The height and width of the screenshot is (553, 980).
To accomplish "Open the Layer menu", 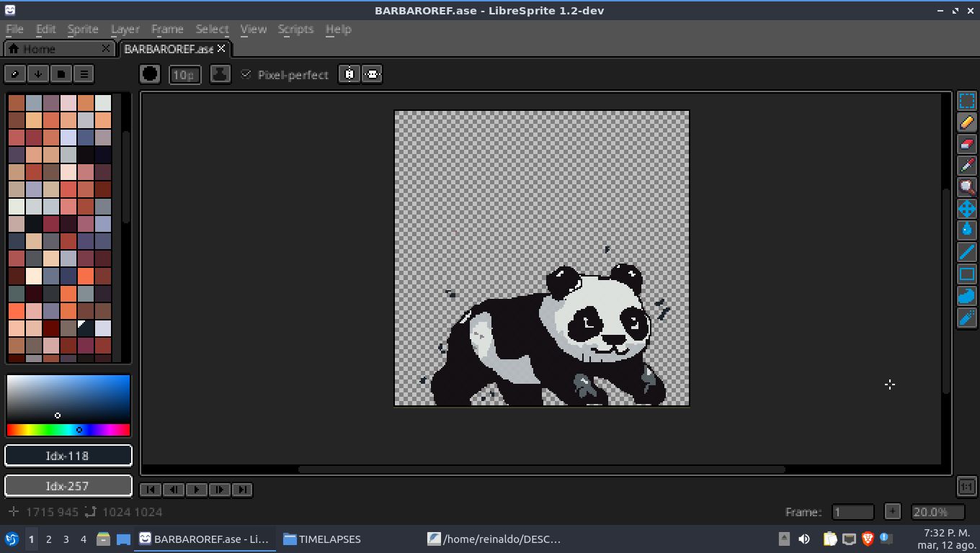I will (x=125, y=29).
